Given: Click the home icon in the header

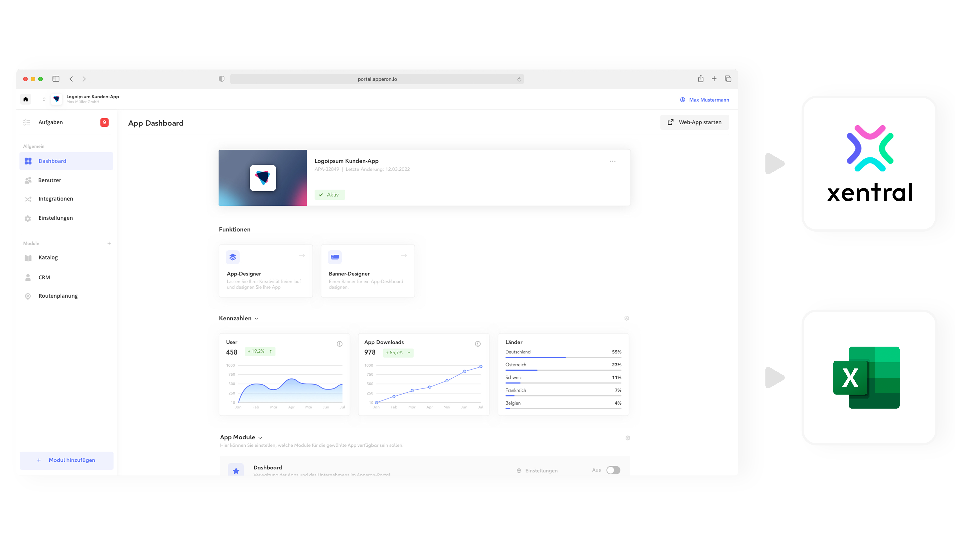Looking at the screenshot, I should [25, 99].
